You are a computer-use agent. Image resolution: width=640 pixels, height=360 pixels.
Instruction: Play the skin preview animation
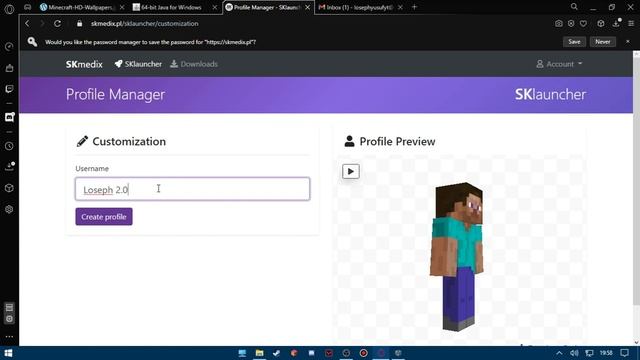pos(351,171)
